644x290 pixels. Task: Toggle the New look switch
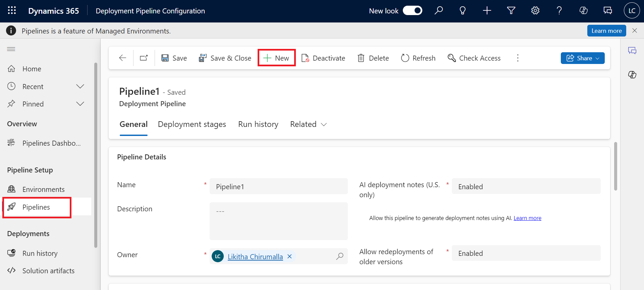pos(412,11)
